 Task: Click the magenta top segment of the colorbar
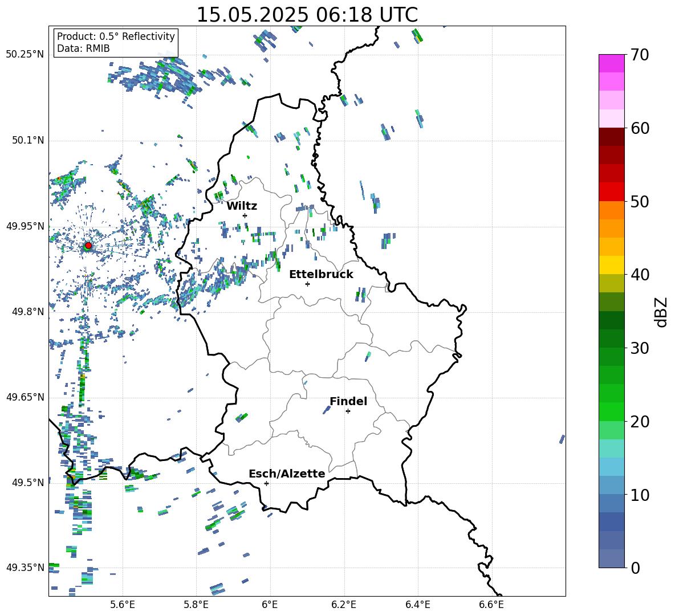611,63
